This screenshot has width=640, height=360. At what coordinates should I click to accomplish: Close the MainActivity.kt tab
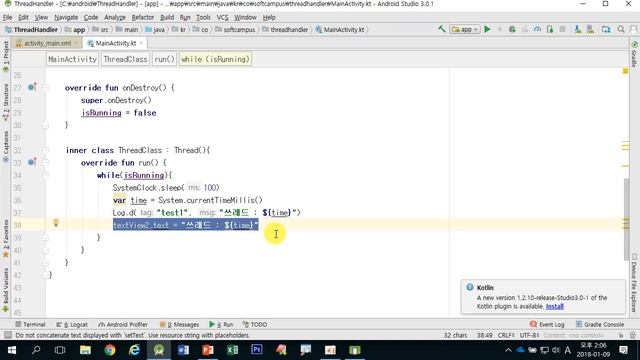[141, 43]
